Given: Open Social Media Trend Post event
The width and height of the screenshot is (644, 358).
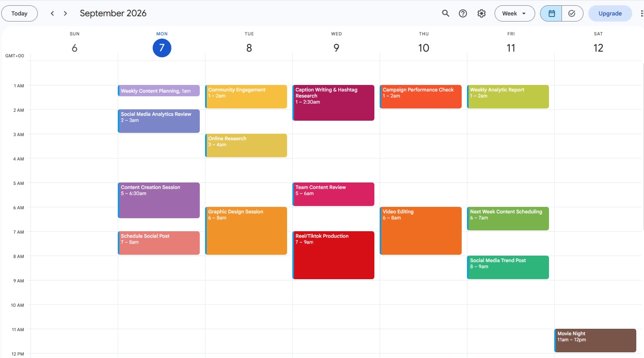Looking at the screenshot, I should click(x=508, y=267).
